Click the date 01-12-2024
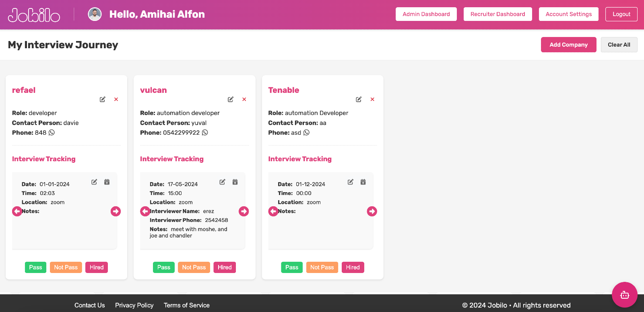 tap(310, 184)
